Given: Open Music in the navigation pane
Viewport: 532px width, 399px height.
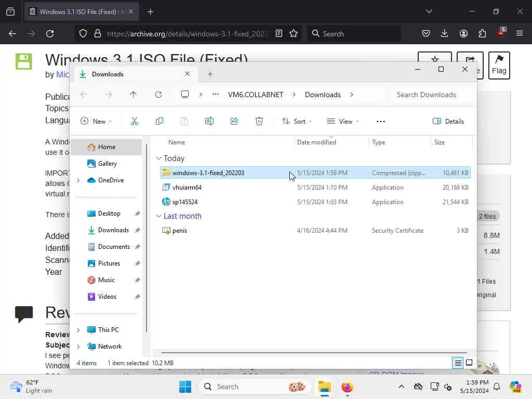Looking at the screenshot, I should coord(106,280).
